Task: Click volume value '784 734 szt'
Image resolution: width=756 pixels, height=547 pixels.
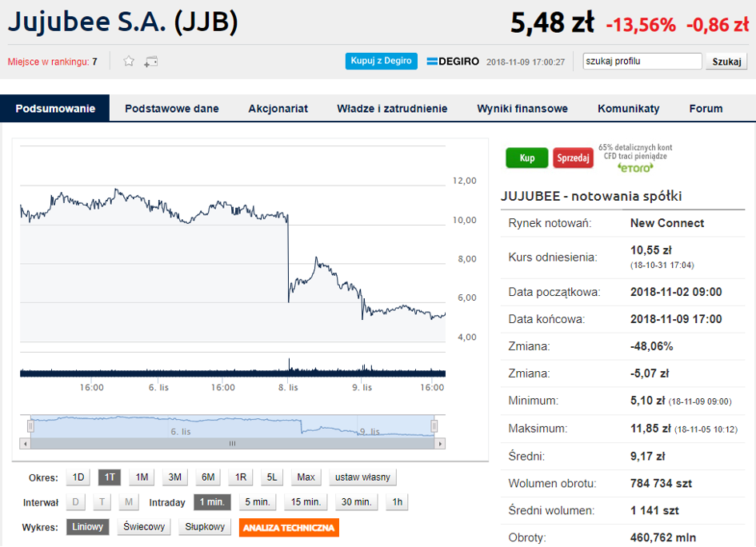Action: 661,483
